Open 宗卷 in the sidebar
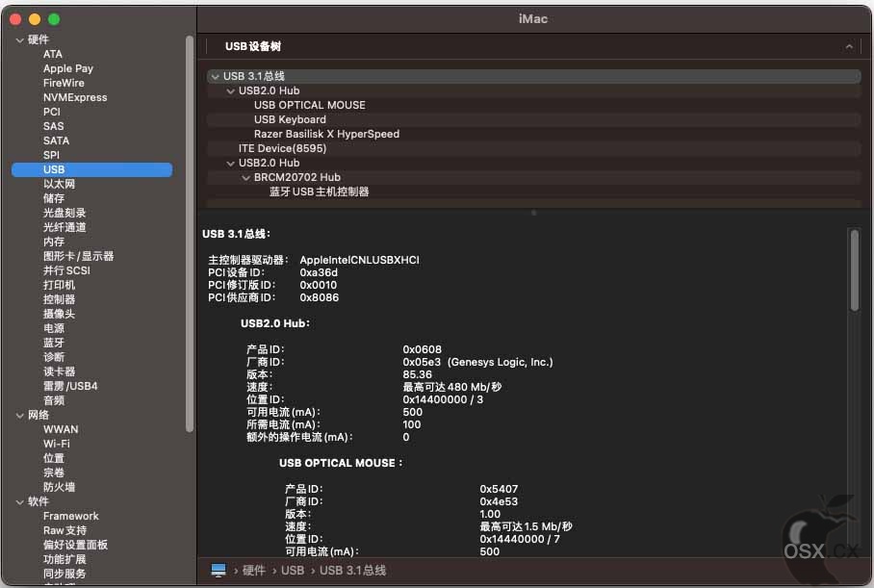The image size is (874, 588). (x=54, y=473)
